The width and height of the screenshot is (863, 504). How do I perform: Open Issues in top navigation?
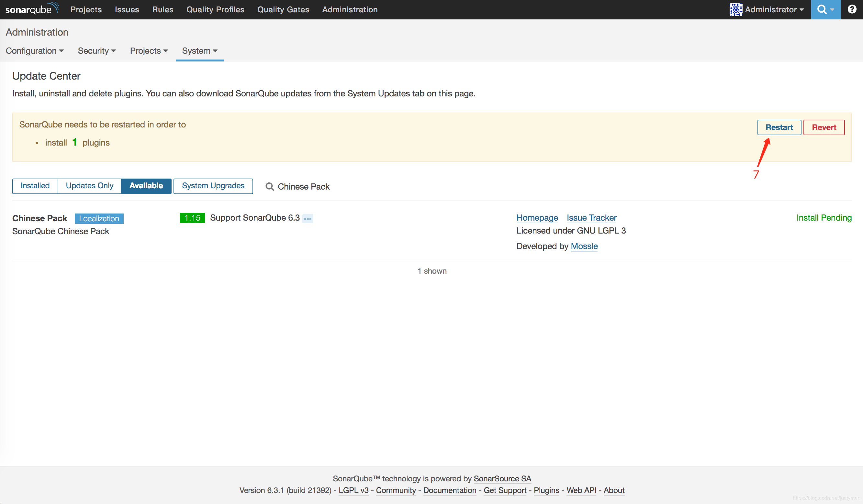pyautogui.click(x=127, y=10)
